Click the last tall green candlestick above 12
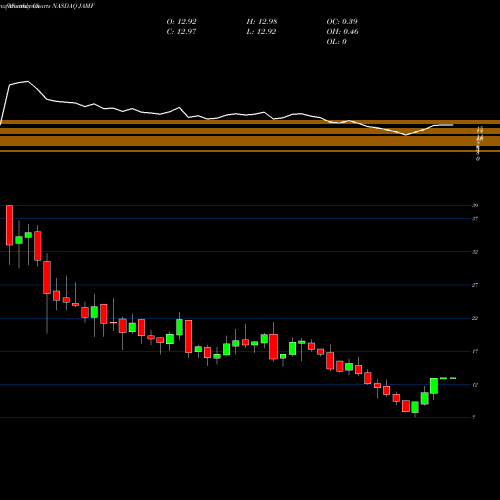500x500 pixels. [x=434, y=386]
